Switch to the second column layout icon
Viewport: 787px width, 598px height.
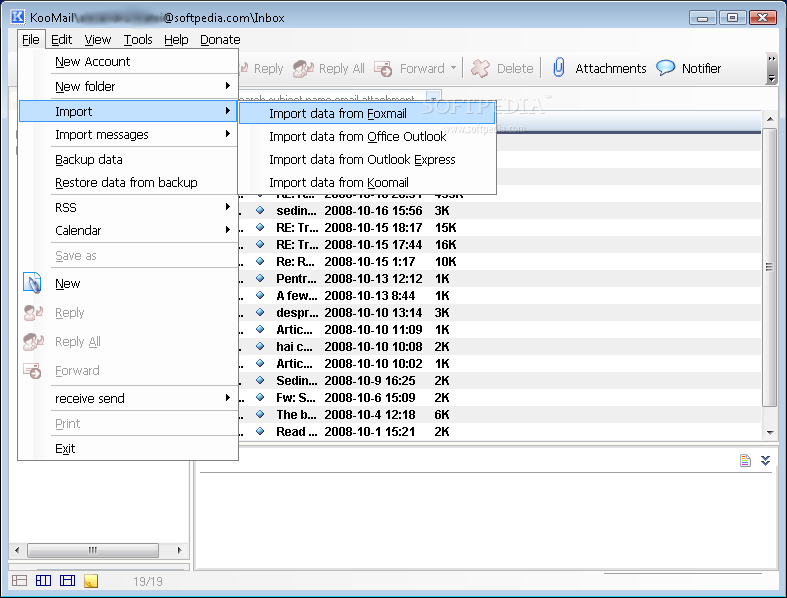pyautogui.click(x=44, y=580)
